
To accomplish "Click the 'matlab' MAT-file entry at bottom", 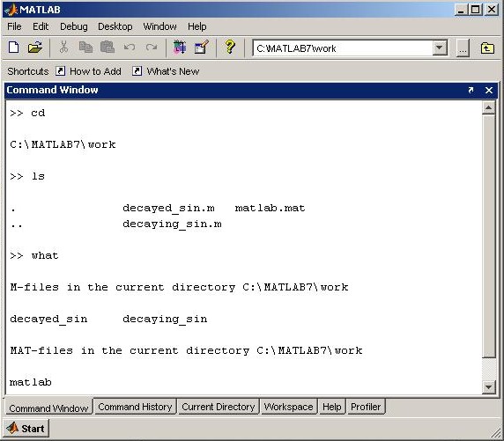I will coord(31,382).
